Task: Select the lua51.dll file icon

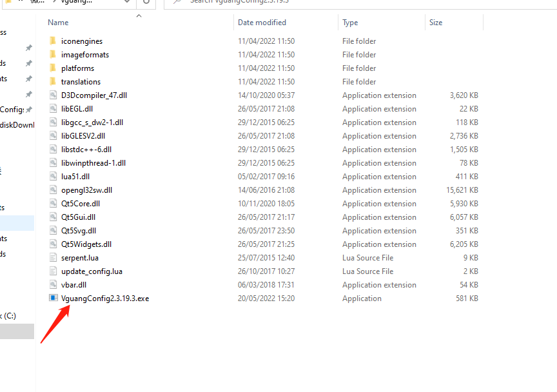Action: pyautogui.click(x=53, y=177)
